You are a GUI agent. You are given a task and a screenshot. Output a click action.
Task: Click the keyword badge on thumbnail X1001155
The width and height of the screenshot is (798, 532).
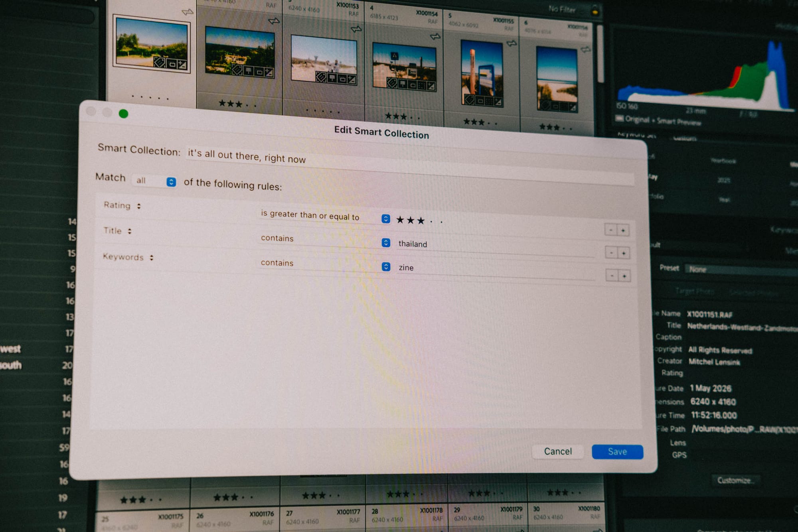click(x=469, y=99)
